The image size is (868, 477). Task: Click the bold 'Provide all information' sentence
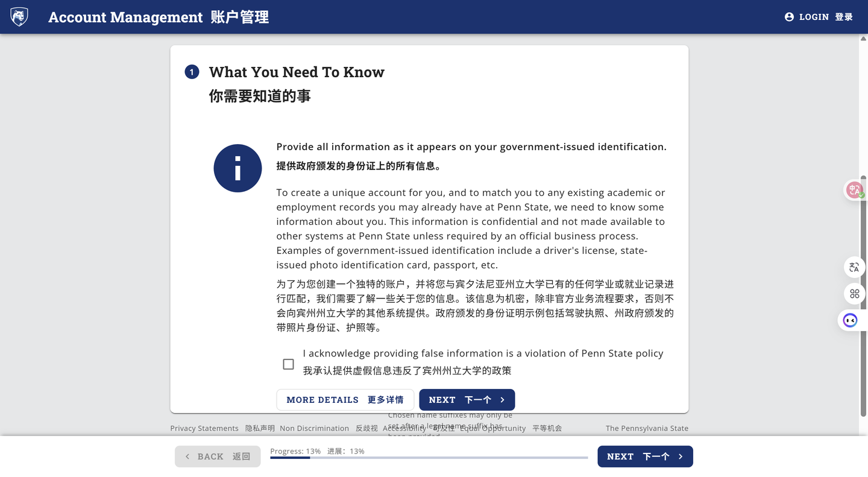point(471,147)
